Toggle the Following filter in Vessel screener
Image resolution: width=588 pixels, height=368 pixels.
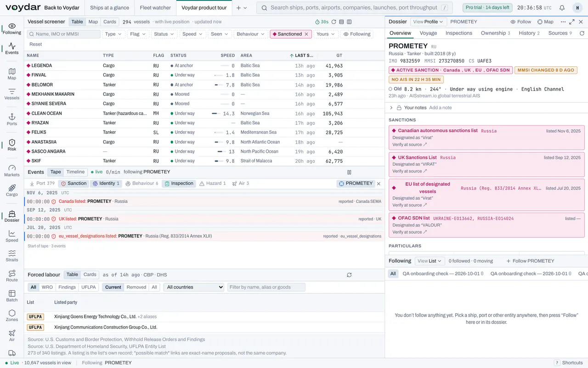click(x=357, y=34)
